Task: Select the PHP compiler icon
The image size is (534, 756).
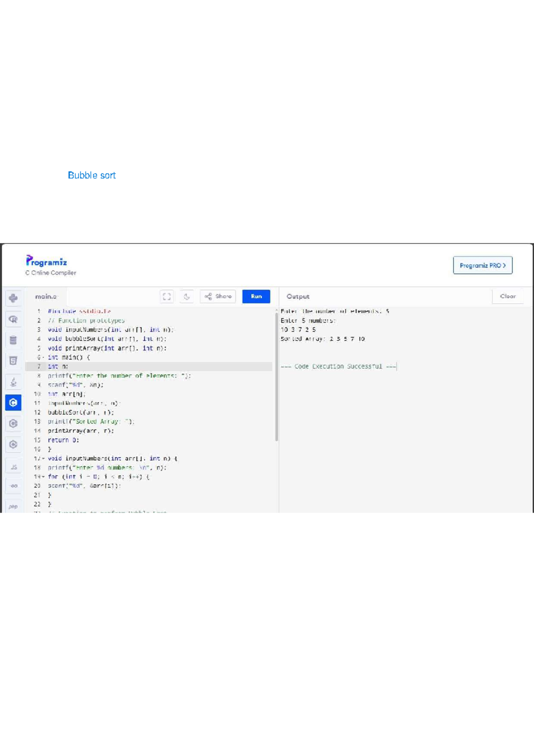Action: click(x=13, y=506)
